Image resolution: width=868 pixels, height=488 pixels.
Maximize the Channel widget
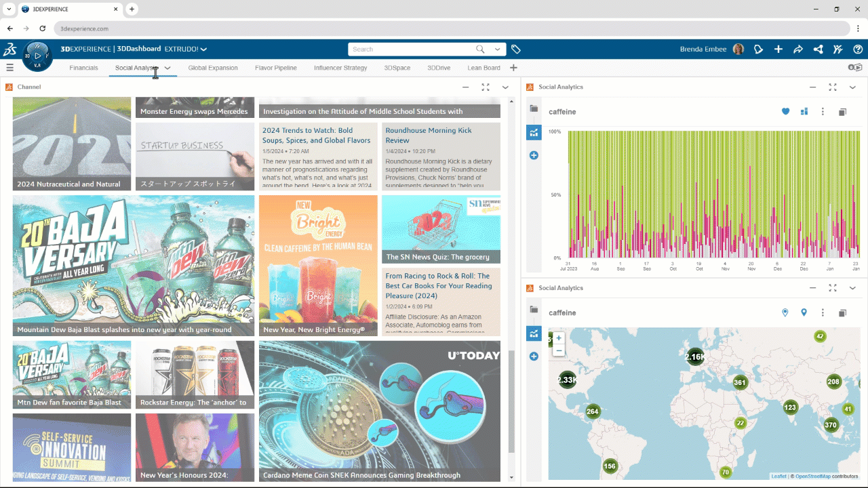click(x=486, y=87)
